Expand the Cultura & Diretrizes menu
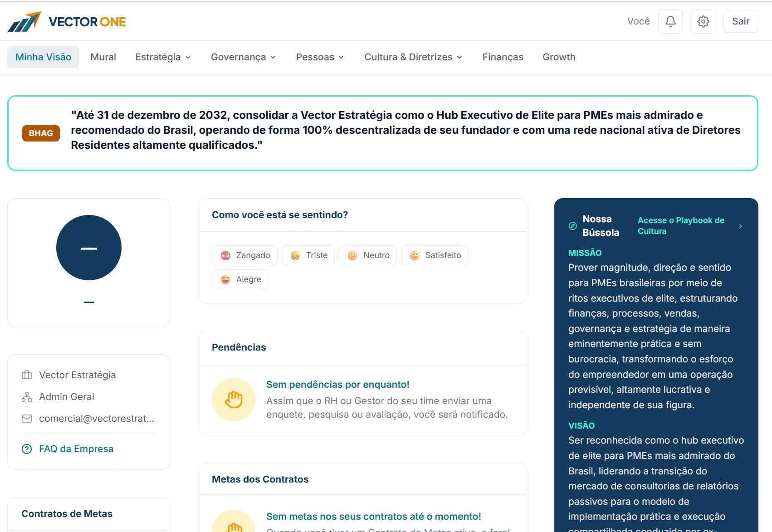 point(413,57)
